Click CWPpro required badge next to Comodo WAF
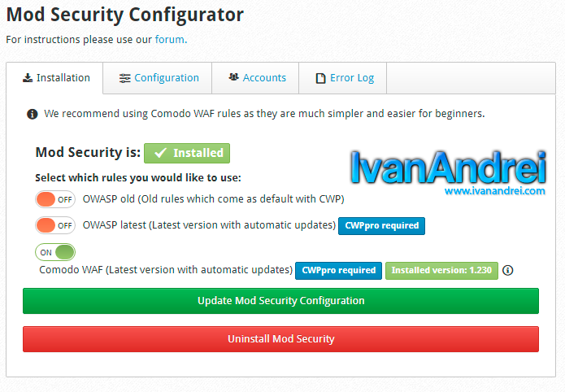This screenshot has width=565, height=392. click(x=338, y=271)
